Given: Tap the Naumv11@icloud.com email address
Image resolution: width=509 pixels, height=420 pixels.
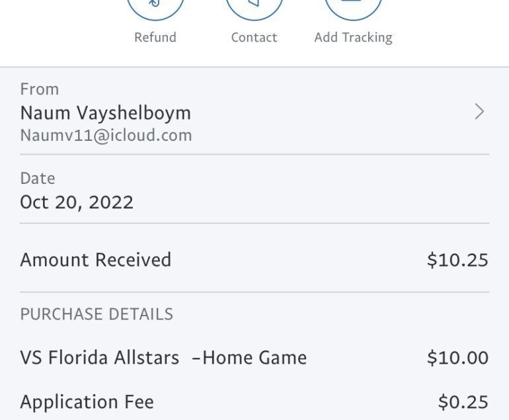Looking at the screenshot, I should (106, 135).
